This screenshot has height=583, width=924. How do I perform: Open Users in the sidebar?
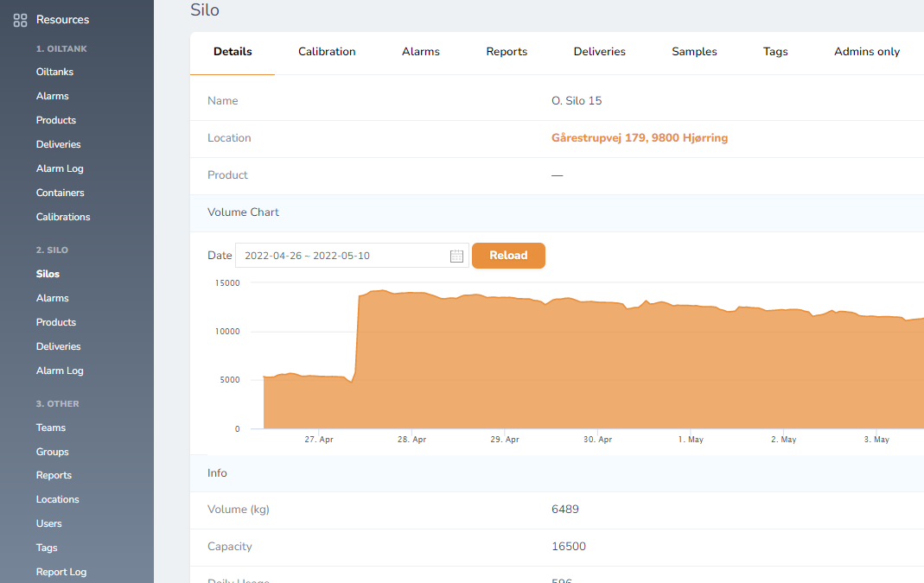click(x=49, y=523)
